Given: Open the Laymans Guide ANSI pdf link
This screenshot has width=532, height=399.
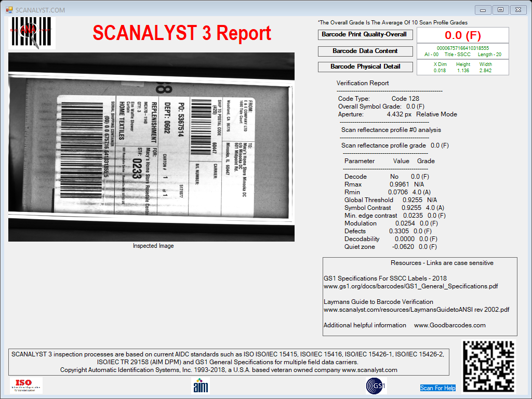Looking at the screenshot, I should (x=416, y=310).
